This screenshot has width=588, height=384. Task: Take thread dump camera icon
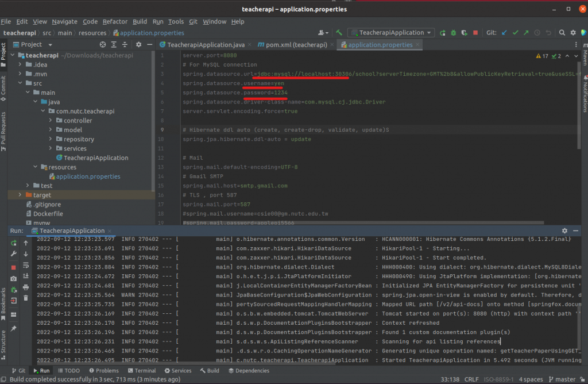pos(14,279)
